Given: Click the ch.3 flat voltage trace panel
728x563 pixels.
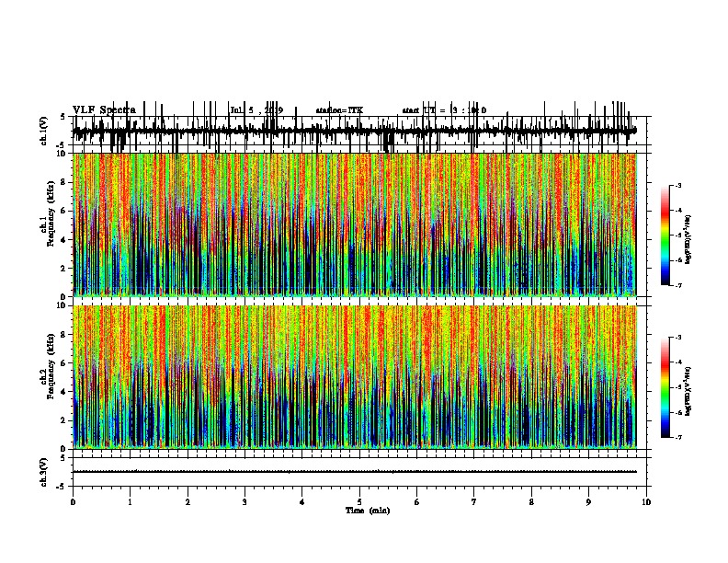Looking at the screenshot, I should (361, 472).
